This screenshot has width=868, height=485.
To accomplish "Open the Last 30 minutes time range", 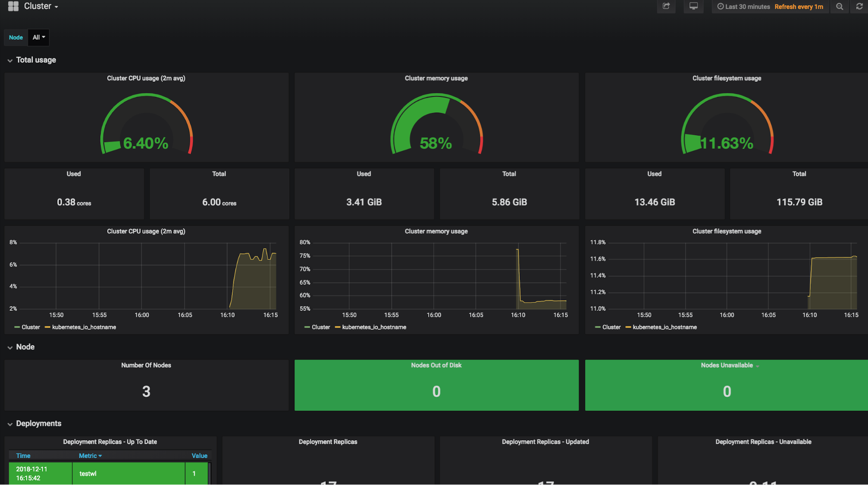I will [747, 7].
